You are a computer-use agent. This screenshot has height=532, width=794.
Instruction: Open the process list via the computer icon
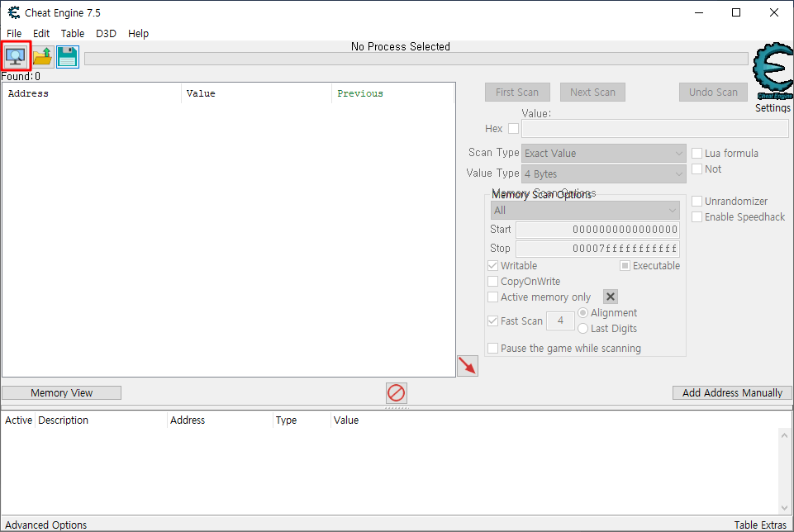(x=16, y=56)
